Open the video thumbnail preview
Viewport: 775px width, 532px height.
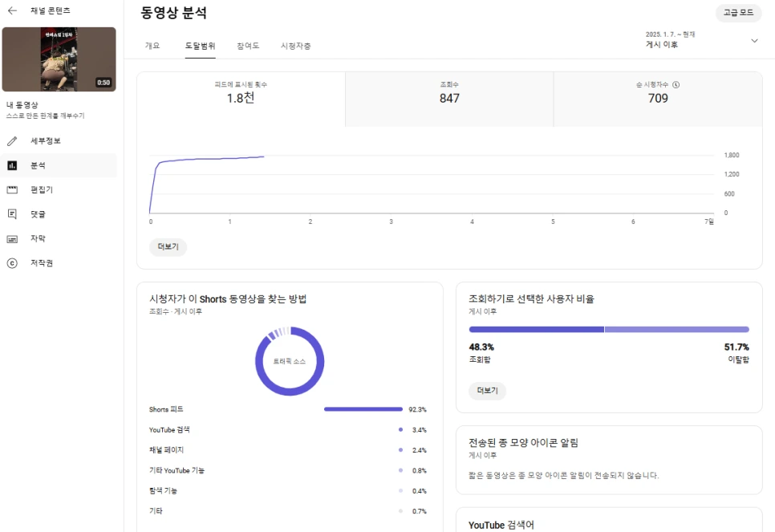click(59, 59)
